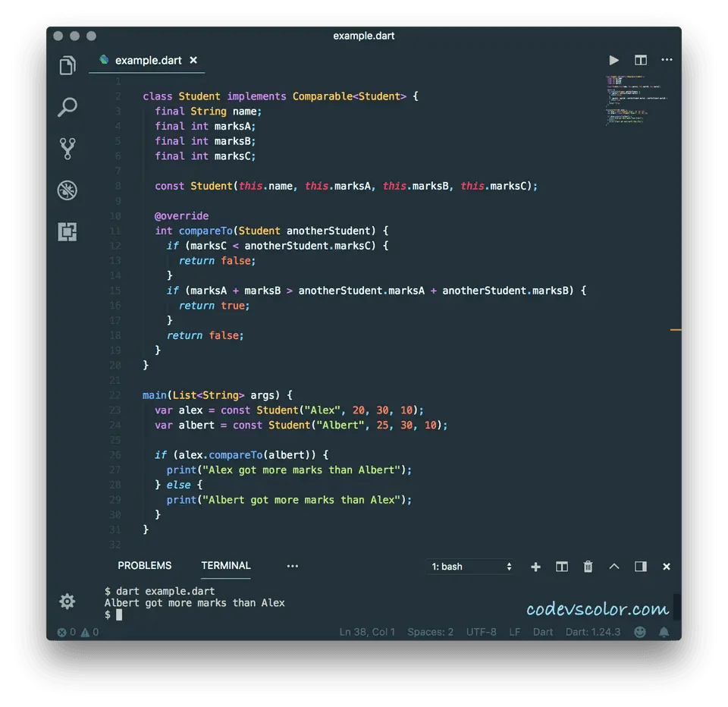Open Source Control branch icon
Image resolution: width=728 pixels, height=707 pixels.
tap(67, 149)
